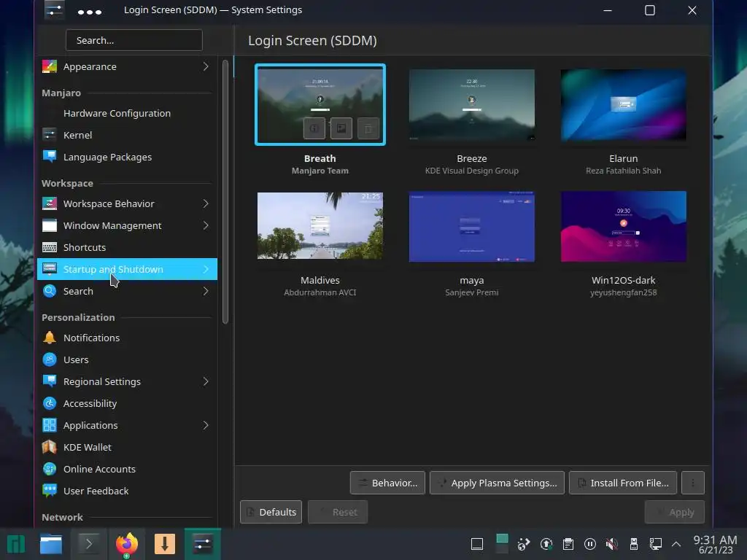
Task: Select Shortcuts in the sidebar
Action: pyautogui.click(x=127, y=248)
